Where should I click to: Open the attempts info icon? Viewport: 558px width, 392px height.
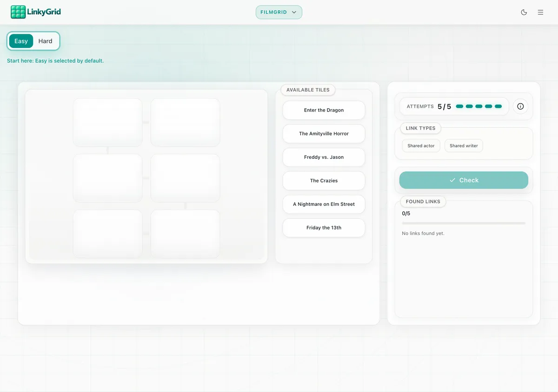click(520, 106)
